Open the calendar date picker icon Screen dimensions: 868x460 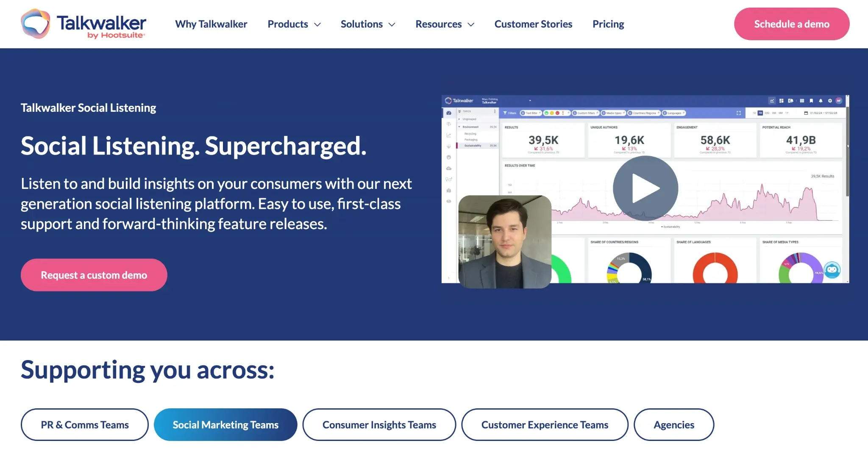pyautogui.click(x=806, y=113)
